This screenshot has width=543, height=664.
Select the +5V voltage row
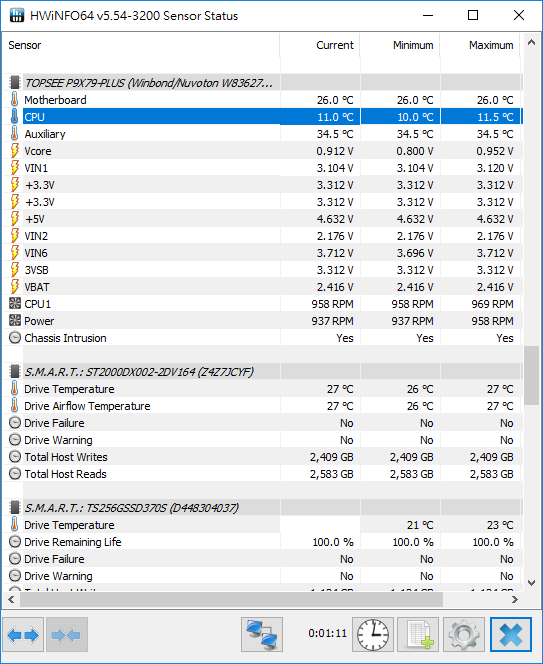click(x=263, y=219)
